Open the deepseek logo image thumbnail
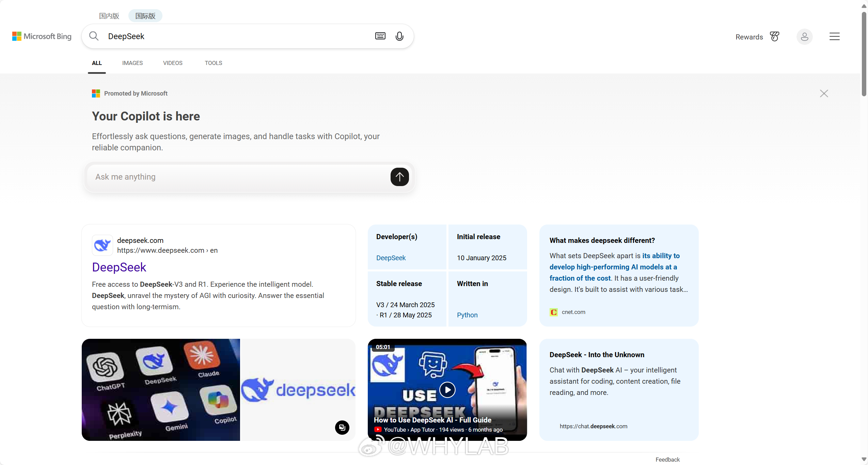Viewport: 868px width, 465px height. click(298, 390)
